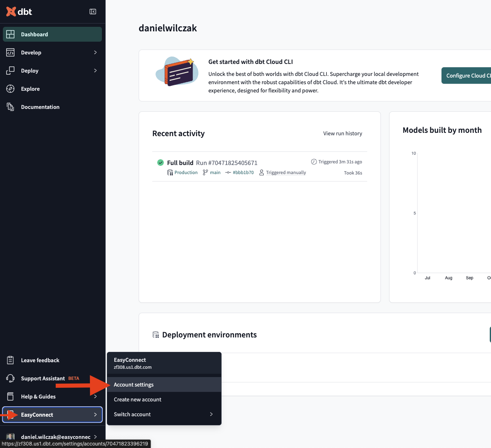Click the Deployment environments heading icon

coord(156,335)
